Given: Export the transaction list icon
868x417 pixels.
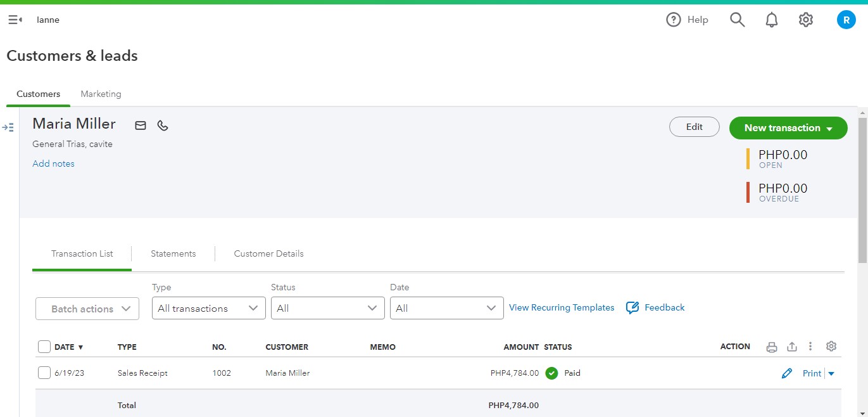Looking at the screenshot, I should (791, 347).
